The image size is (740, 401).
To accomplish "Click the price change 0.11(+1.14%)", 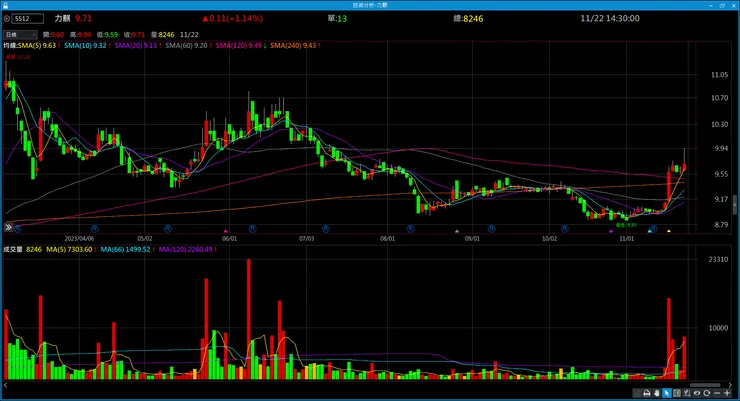I will click(x=233, y=18).
